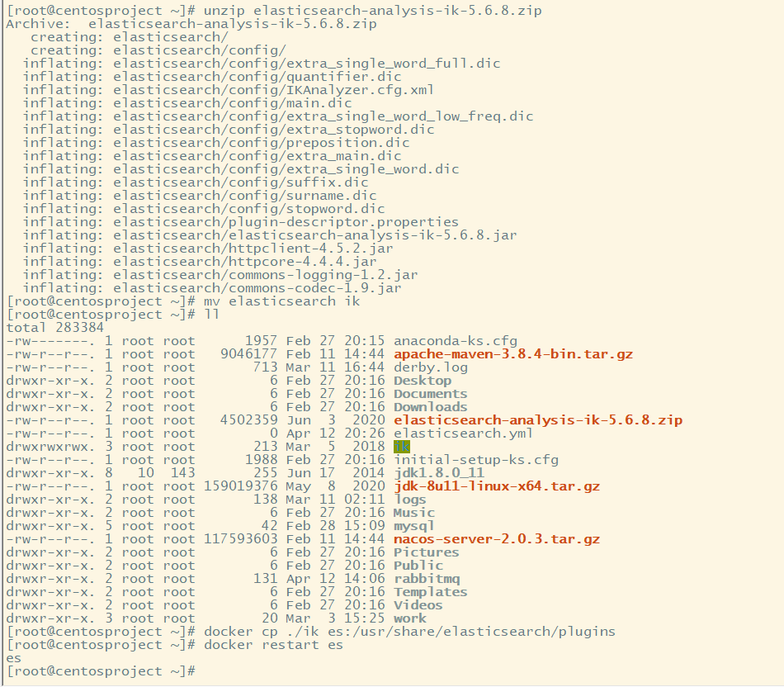Click the 'mv elasticsearch ik' command
Viewport: 784px width, 687px height.
pyautogui.click(x=282, y=301)
